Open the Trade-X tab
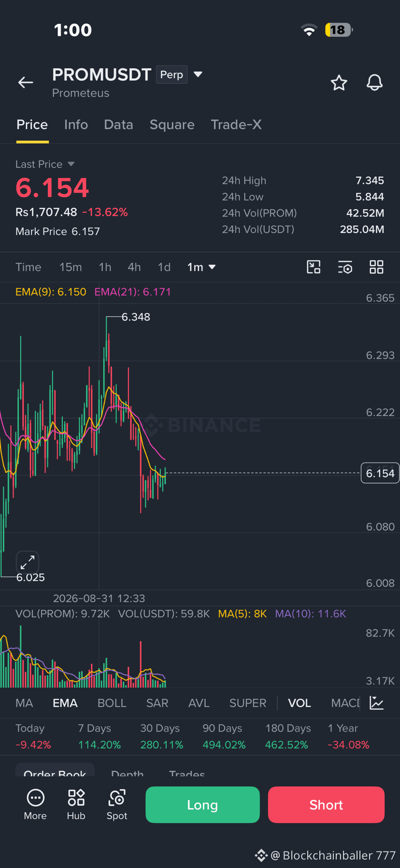 [236, 125]
